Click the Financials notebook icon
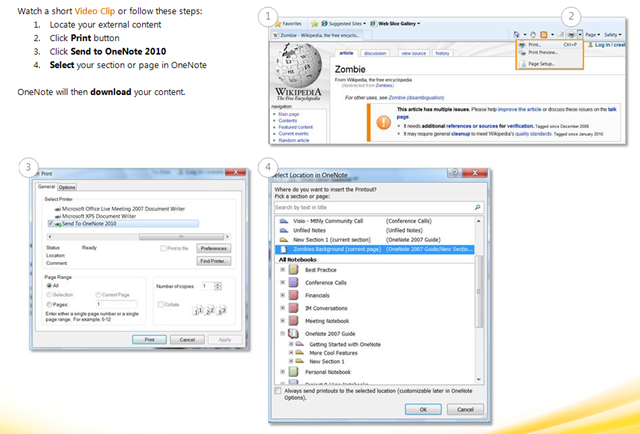The image size is (640, 434). click(x=294, y=297)
